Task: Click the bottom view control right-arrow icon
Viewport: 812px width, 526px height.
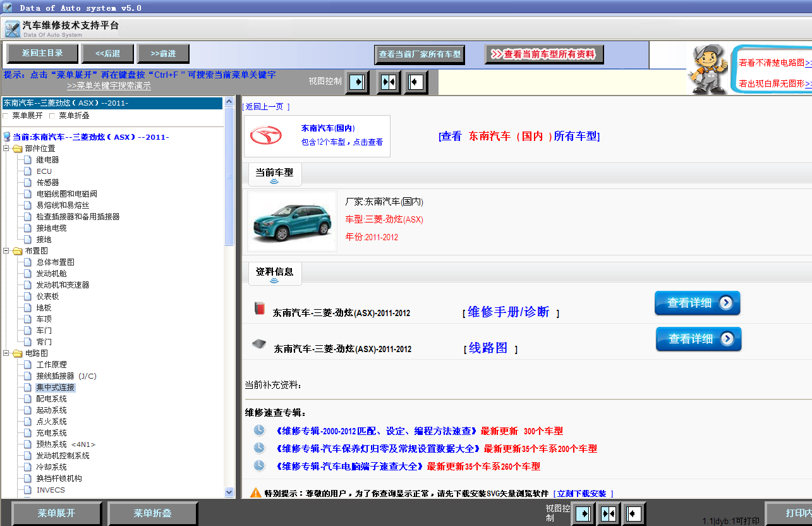Action: (x=583, y=513)
